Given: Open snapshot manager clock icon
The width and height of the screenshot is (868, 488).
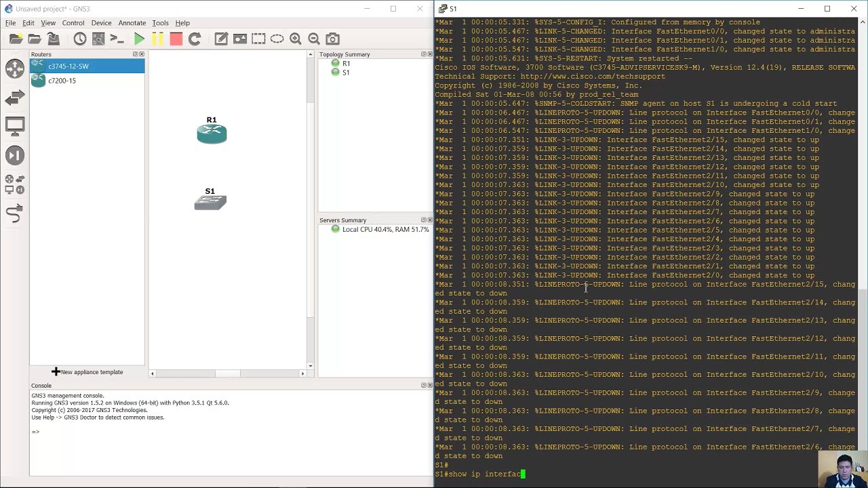Looking at the screenshot, I should tap(80, 39).
